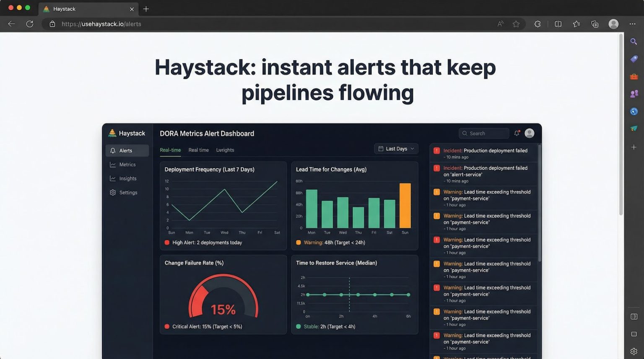Switch to the Uerights tab
Viewport: 644px width, 359px height.
(225, 150)
